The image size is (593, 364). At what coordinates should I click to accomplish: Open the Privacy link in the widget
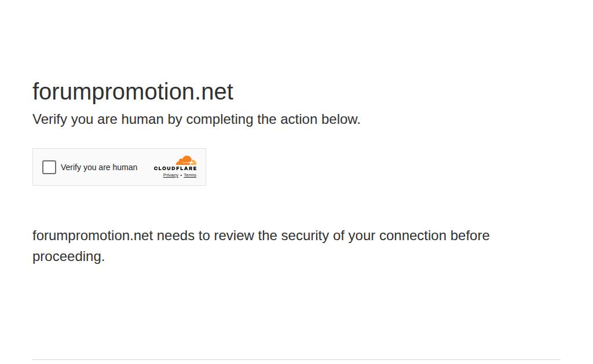[170, 175]
